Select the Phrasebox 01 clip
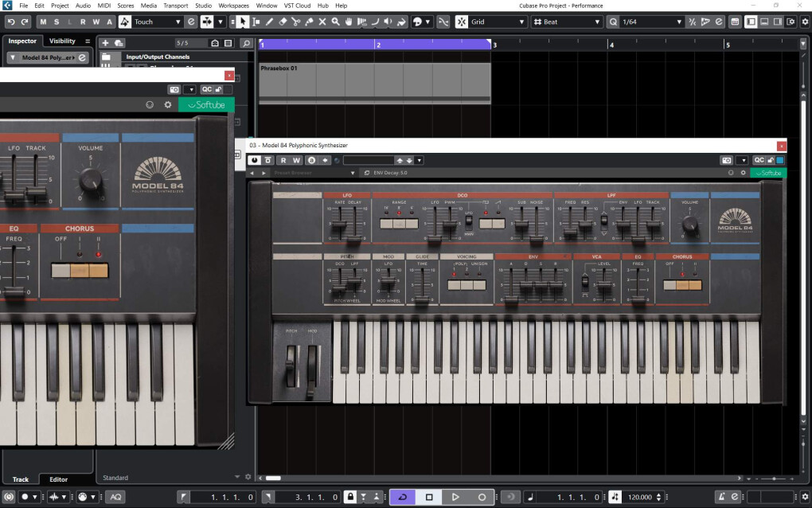The height and width of the screenshot is (508, 812). pyautogui.click(x=374, y=83)
